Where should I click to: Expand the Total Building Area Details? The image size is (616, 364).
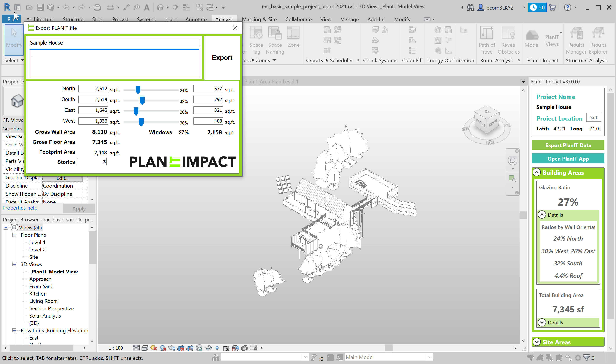(542, 323)
